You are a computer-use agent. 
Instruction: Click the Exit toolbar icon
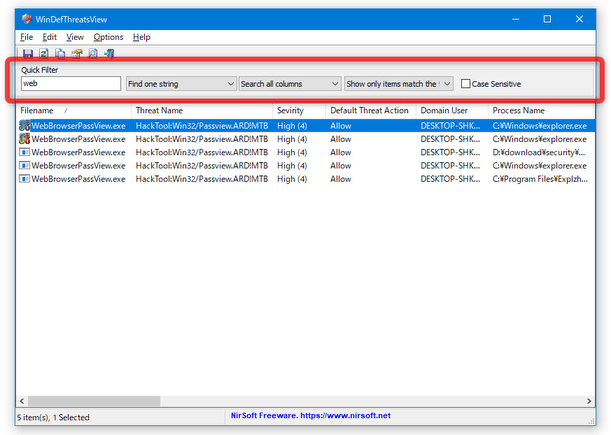[109, 53]
